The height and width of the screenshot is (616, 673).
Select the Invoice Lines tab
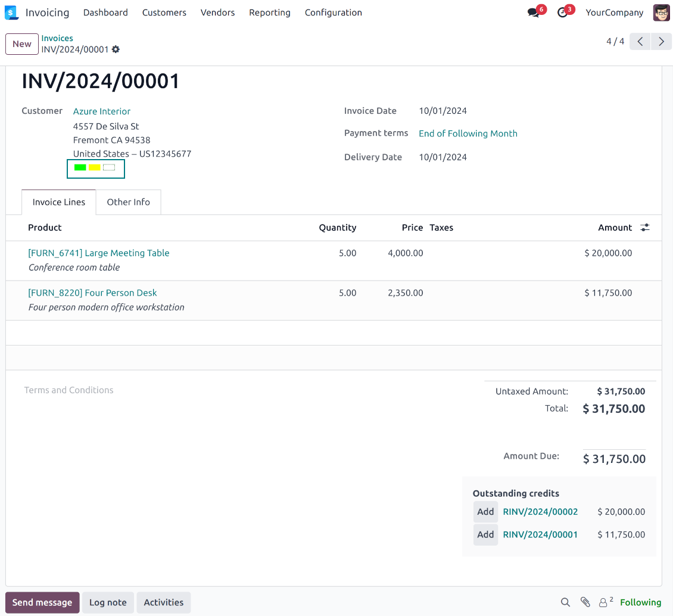(59, 202)
